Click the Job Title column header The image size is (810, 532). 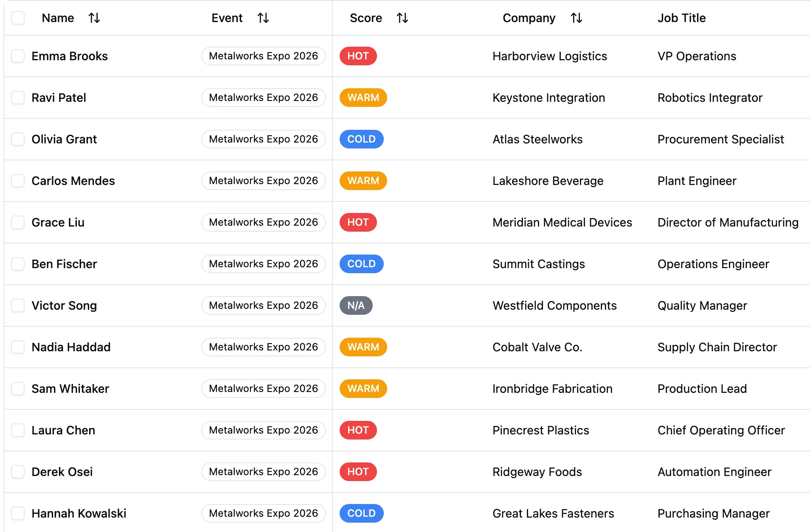click(x=681, y=18)
